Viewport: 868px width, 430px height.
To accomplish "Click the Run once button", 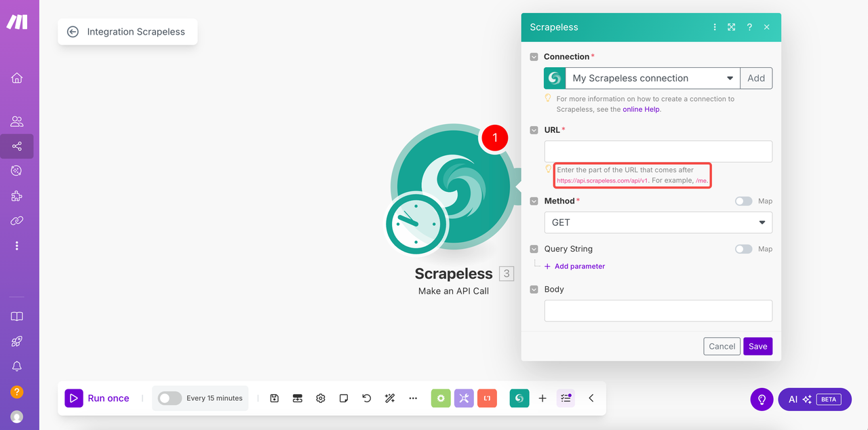I will coord(97,398).
